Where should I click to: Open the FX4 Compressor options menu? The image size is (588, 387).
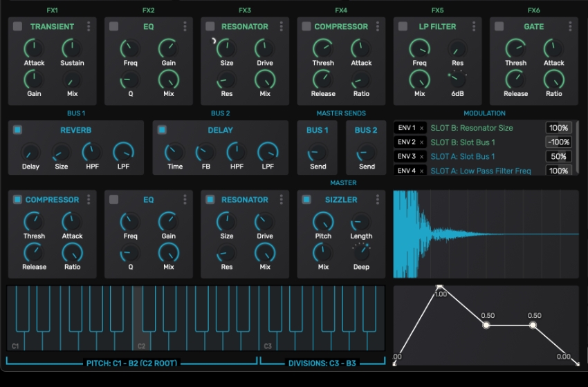coord(378,26)
